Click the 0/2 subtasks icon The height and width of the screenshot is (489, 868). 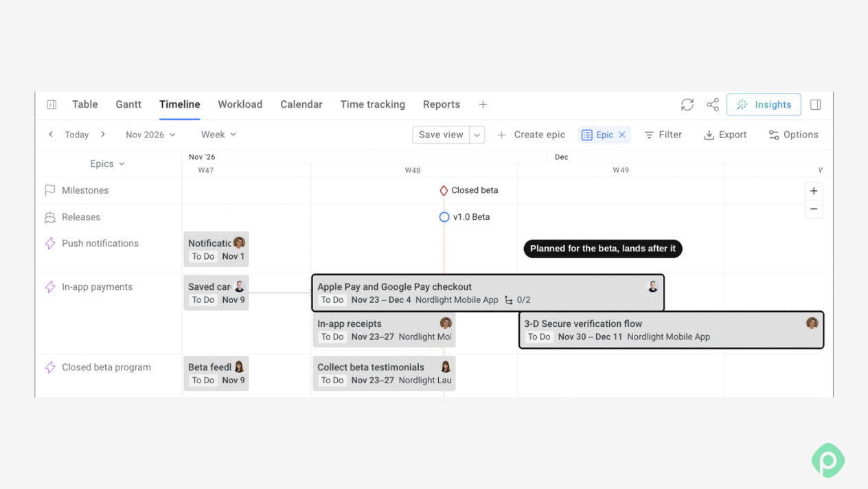click(x=509, y=300)
